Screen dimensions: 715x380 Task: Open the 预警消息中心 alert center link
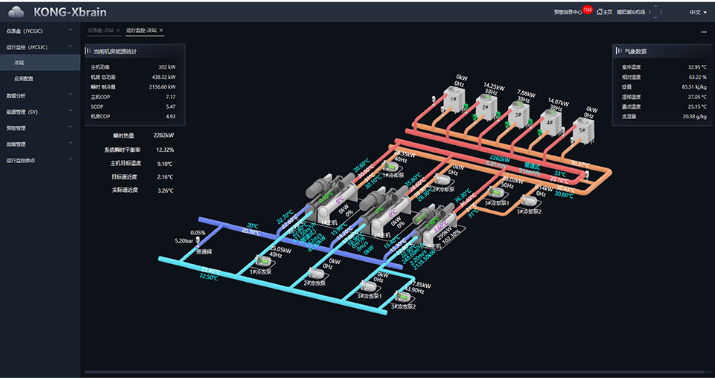tap(568, 12)
